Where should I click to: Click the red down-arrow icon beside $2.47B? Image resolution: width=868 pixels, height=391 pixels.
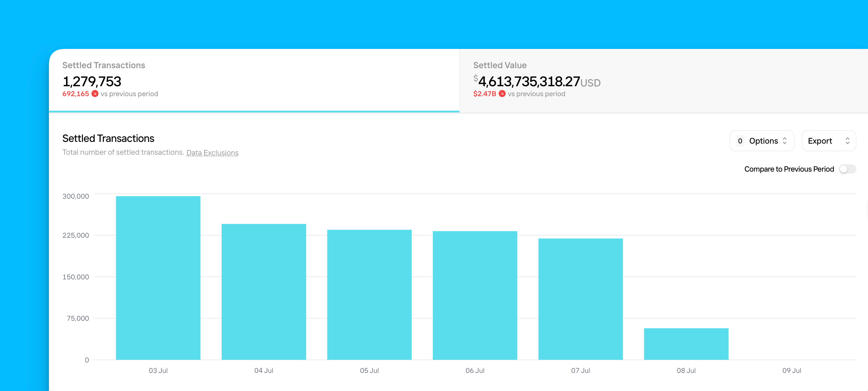click(502, 94)
